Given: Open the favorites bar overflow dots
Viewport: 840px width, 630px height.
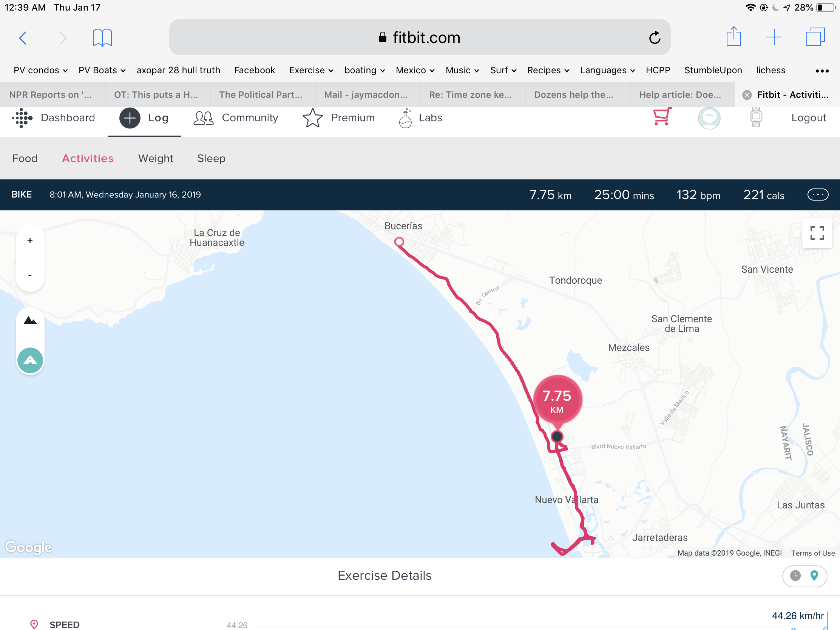Looking at the screenshot, I should tap(822, 71).
